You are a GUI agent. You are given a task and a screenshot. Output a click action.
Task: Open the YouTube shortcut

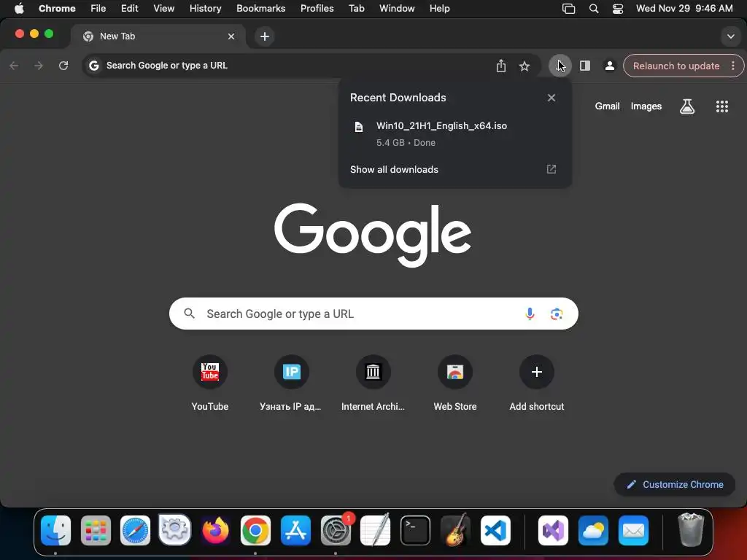tap(209, 384)
